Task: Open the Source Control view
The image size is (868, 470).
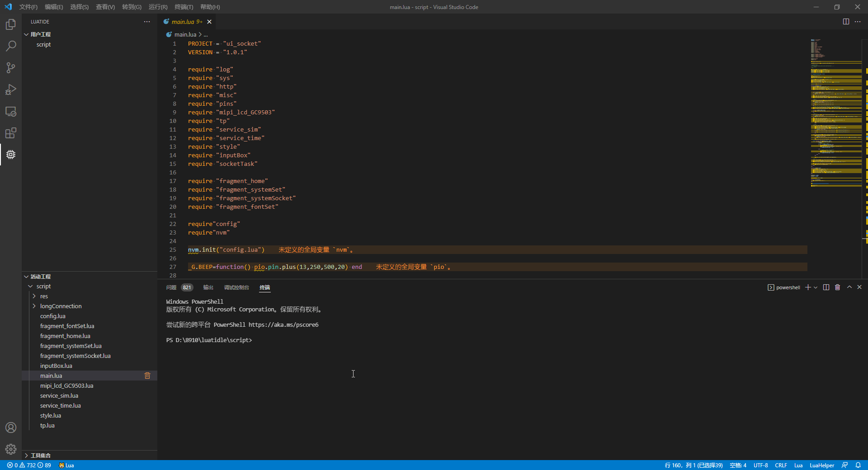Action: point(11,68)
